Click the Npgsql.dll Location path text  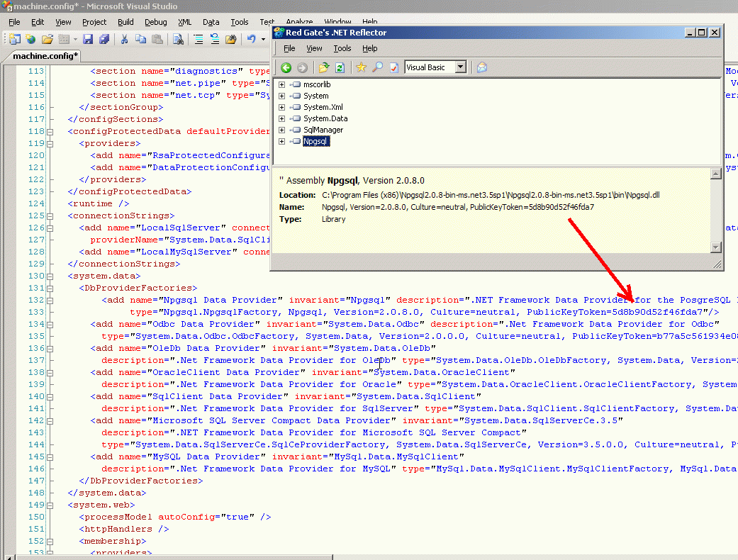point(491,196)
